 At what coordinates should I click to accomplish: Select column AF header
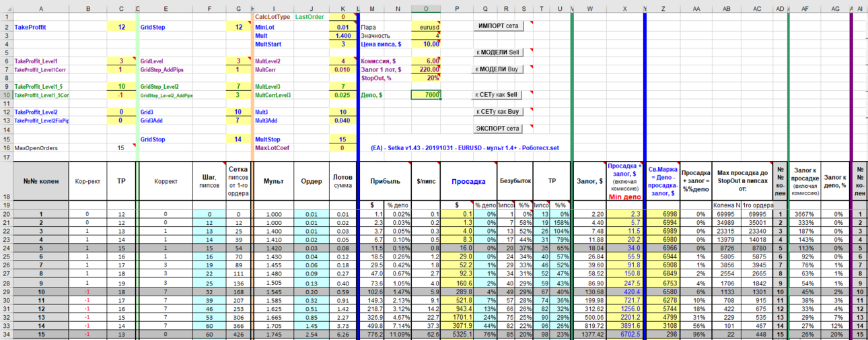(x=805, y=8)
